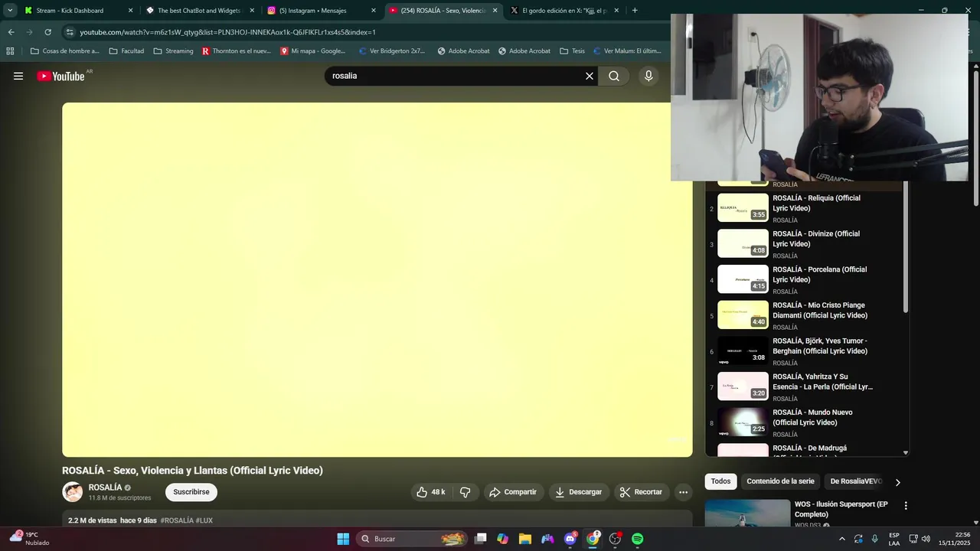This screenshot has height=551, width=980.
Task: Open Compartir share dialog
Action: tap(513, 492)
